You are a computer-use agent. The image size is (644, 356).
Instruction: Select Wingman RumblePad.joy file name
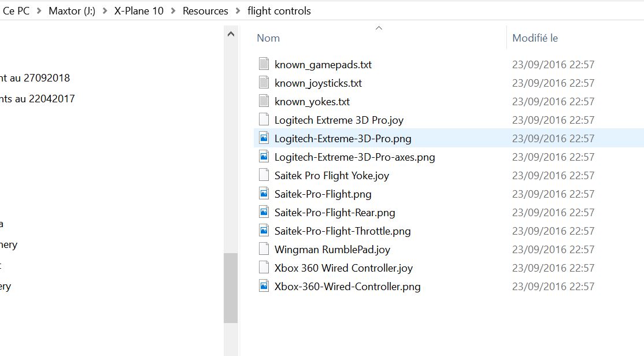click(332, 250)
